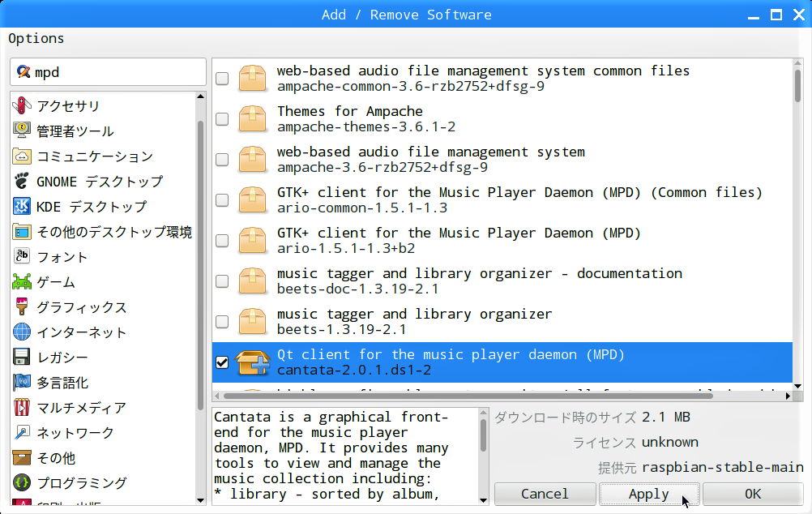This screenshot has width=812, height=514.
Task: Click category list scroll-up arrow
Action: point(200,96)
